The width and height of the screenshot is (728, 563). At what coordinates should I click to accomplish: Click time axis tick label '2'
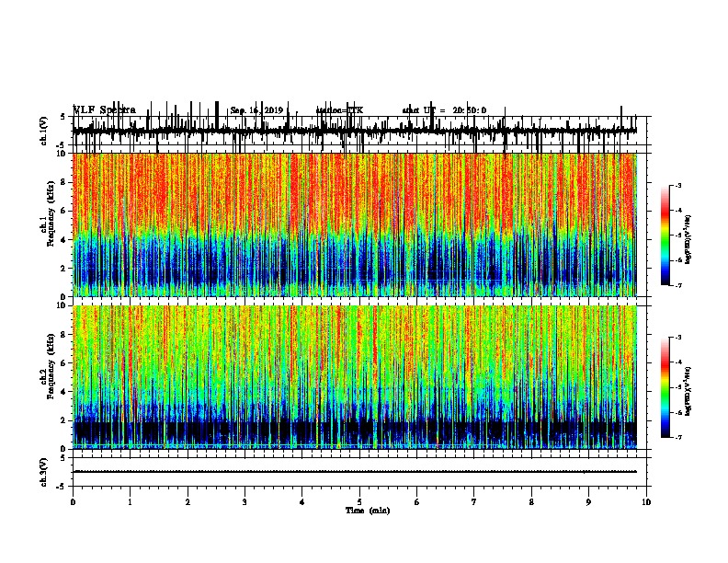click(188, 501)
